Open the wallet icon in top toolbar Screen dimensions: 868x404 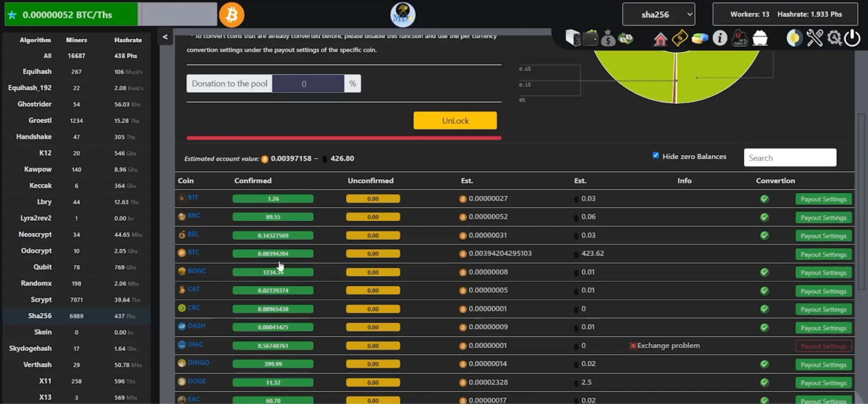[x=591, y=38]
